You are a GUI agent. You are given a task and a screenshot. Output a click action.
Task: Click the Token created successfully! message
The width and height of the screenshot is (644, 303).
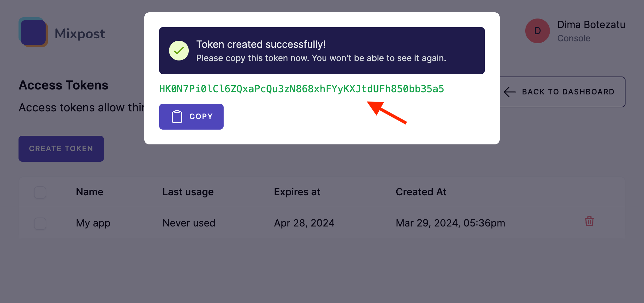point(261,44)
